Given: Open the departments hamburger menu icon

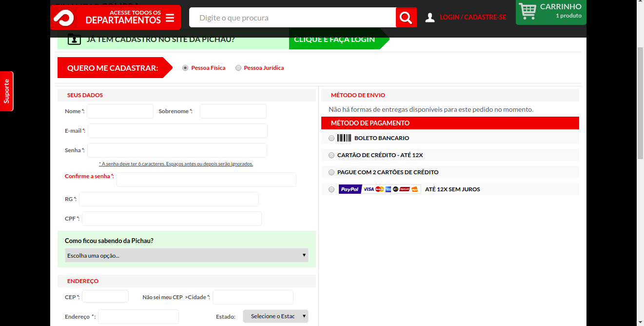Looking at the screenshot, I should tap(170, 18).
